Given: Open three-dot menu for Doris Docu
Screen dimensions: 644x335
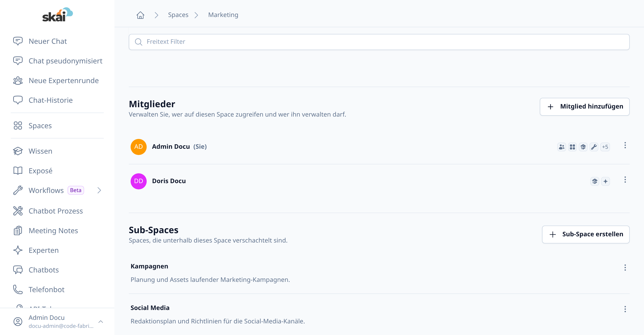Looking at the screenshot, I should click(625, 180).
